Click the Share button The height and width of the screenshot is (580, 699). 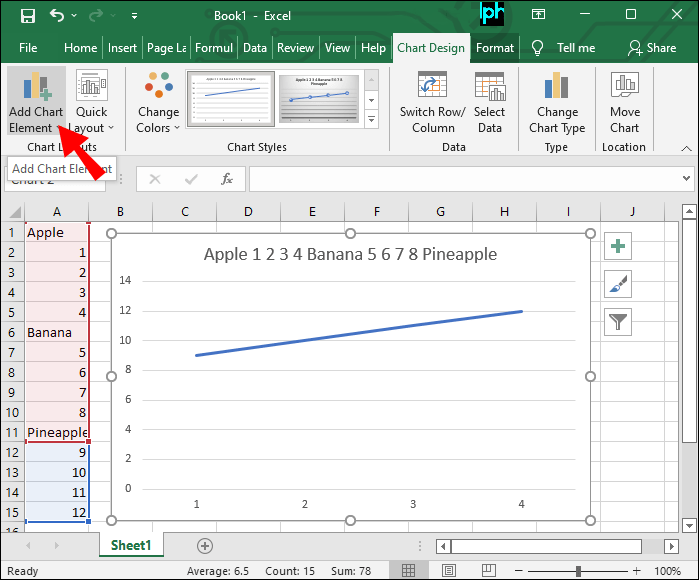click(651, 48)
